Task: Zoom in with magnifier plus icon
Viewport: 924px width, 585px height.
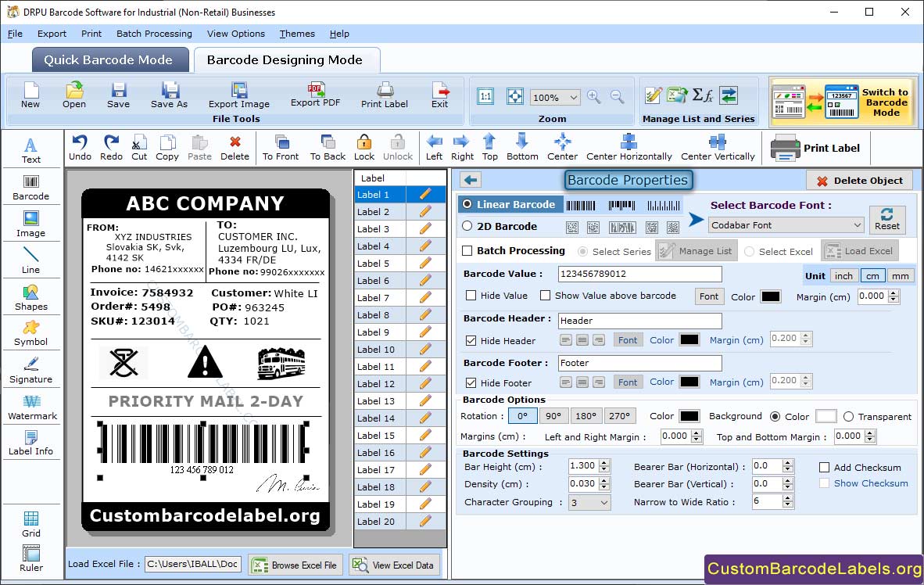Action: (x=594, y=97)
